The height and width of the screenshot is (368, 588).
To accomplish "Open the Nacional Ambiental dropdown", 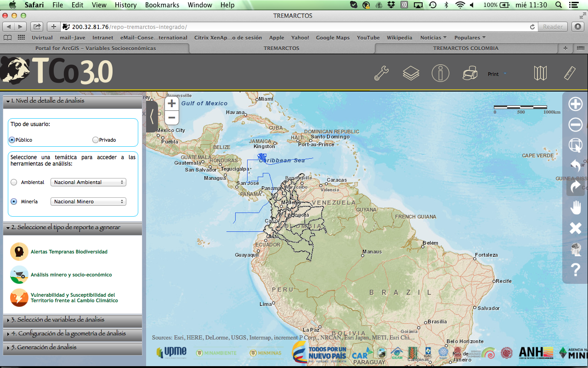I will point(88,182).
